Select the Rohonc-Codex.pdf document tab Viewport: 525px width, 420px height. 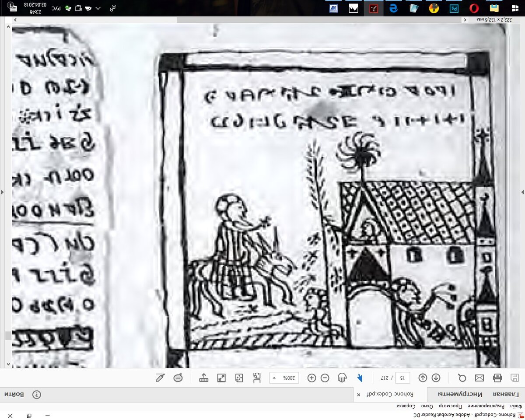[390, 394]
